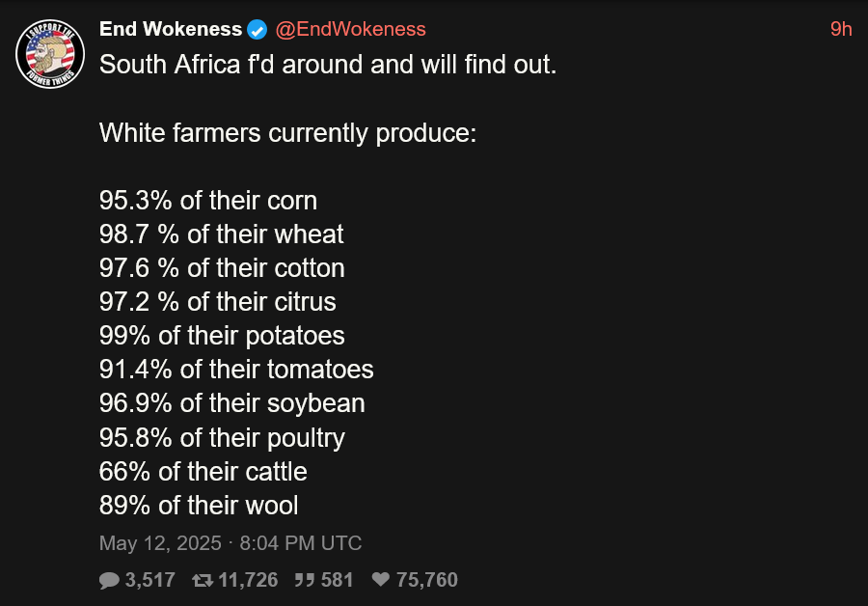Click the 8:04 PM UTC time

pyautogui.click(x=301, y=543)
